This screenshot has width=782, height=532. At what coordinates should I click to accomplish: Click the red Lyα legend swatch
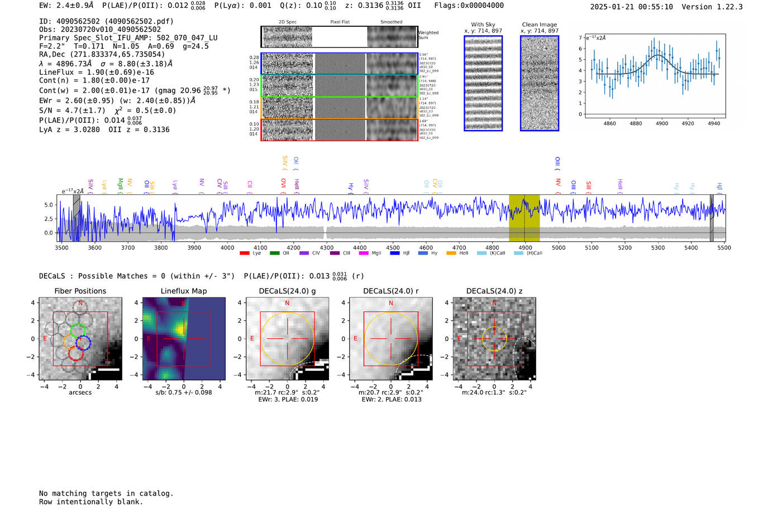(244, 253)
